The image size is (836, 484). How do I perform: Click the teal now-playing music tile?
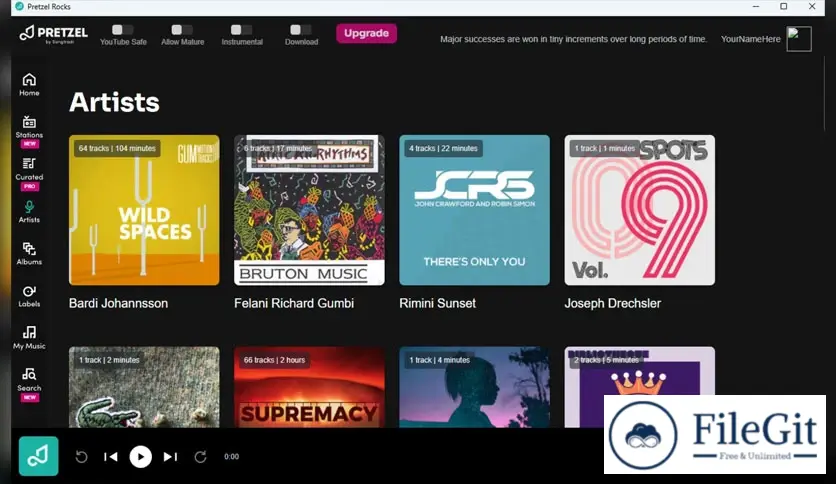tap(38, 456)
